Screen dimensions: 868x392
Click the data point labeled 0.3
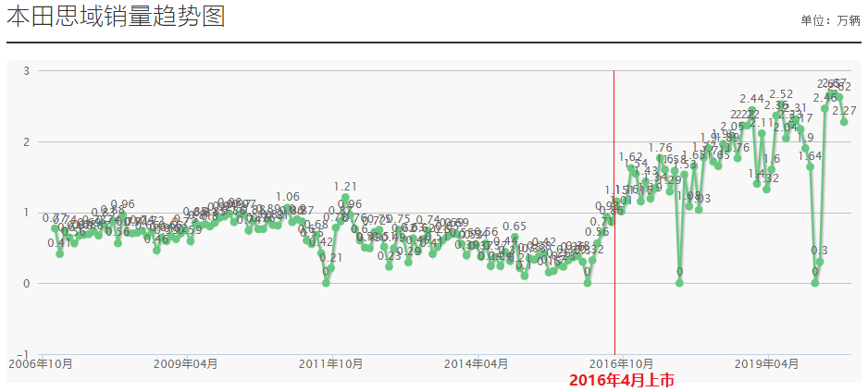(820, 262)
